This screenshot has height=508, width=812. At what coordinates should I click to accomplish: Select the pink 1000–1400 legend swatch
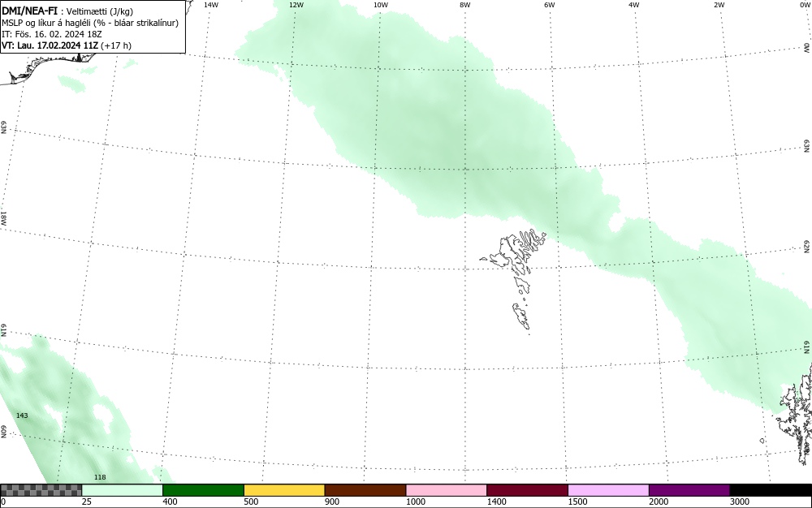tap(447, 490)
